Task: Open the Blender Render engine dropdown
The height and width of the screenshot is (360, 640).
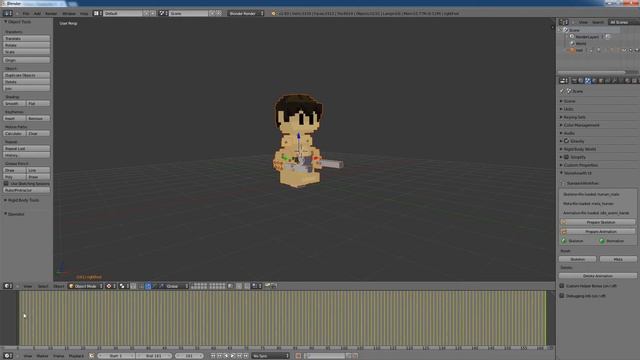Action: pos(246,13)
